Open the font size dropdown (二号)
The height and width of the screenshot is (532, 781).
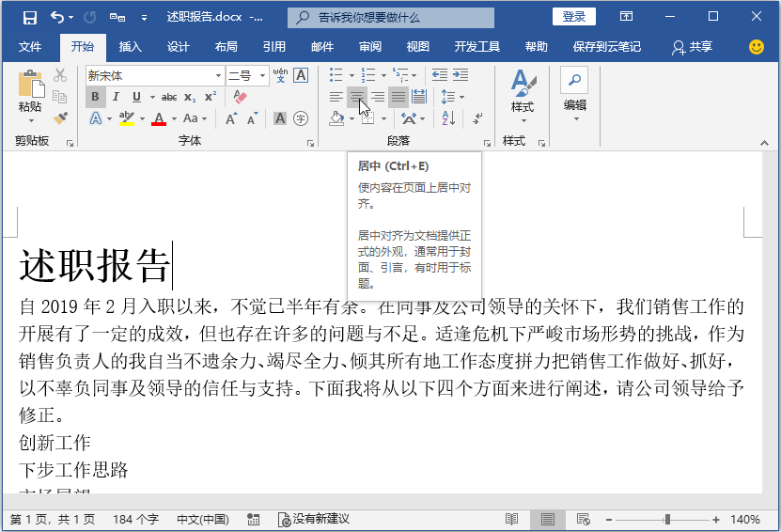click(x=262, y=76)
